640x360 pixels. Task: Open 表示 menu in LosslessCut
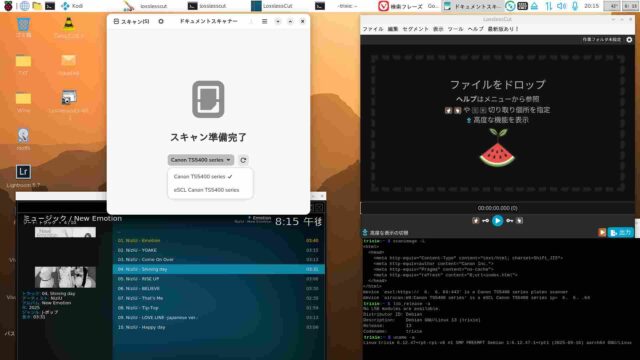pyautogui.click(x=438, y=29)
